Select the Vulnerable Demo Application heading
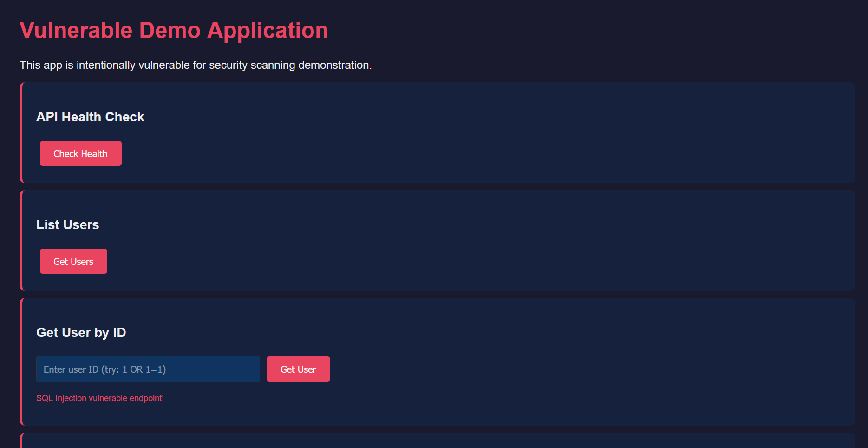 [x=174, y=30]
